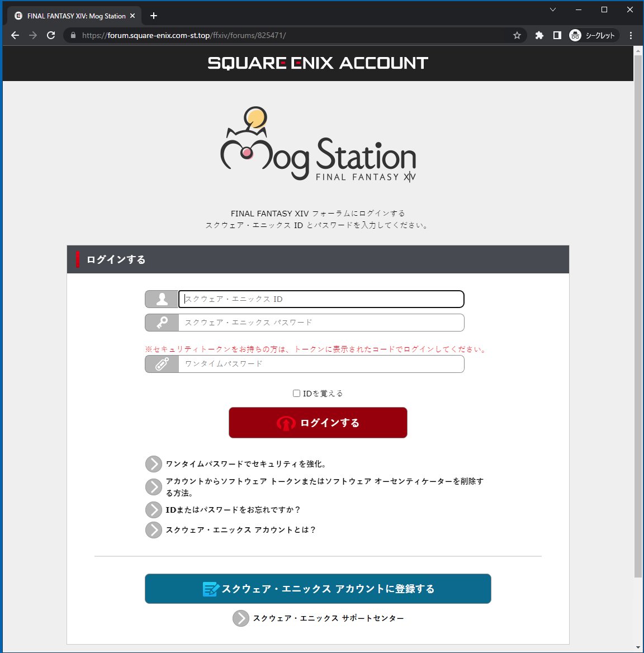The height and width of the screenshot is (653, 644).
Task: Focus the ワンタイムパスワード input field
Action: tap(321, 364)
